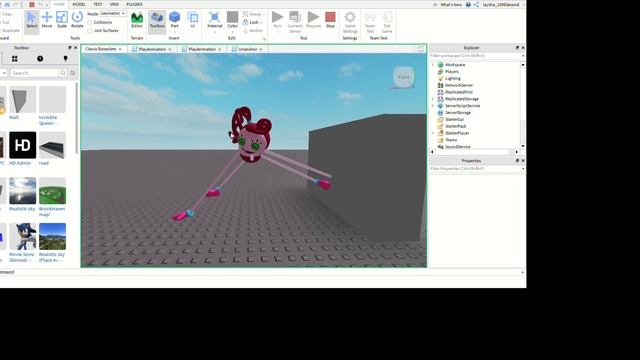Select Teams in Explorer
Viewport: 640px width, 360px height.
click(451, 140)
